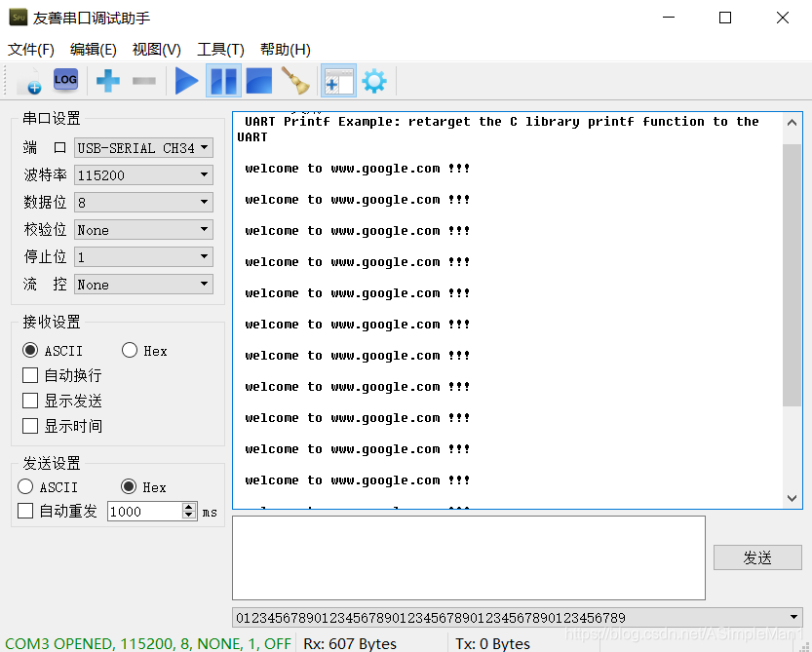Image resolution: width=812 pixels, height=652 pixels.
Task: Stop the serial port with stop icon
Action: click(x=259, y=81)
